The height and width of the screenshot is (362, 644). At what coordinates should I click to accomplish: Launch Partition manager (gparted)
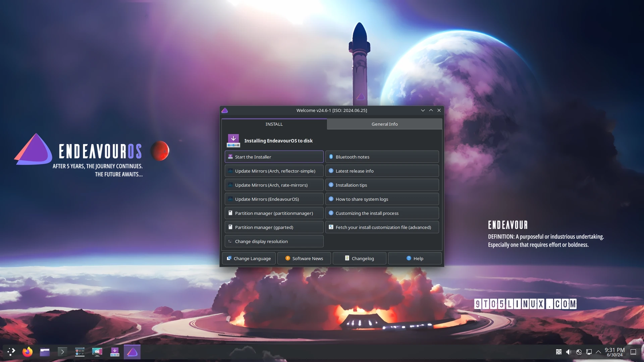(x=274, y=227)
